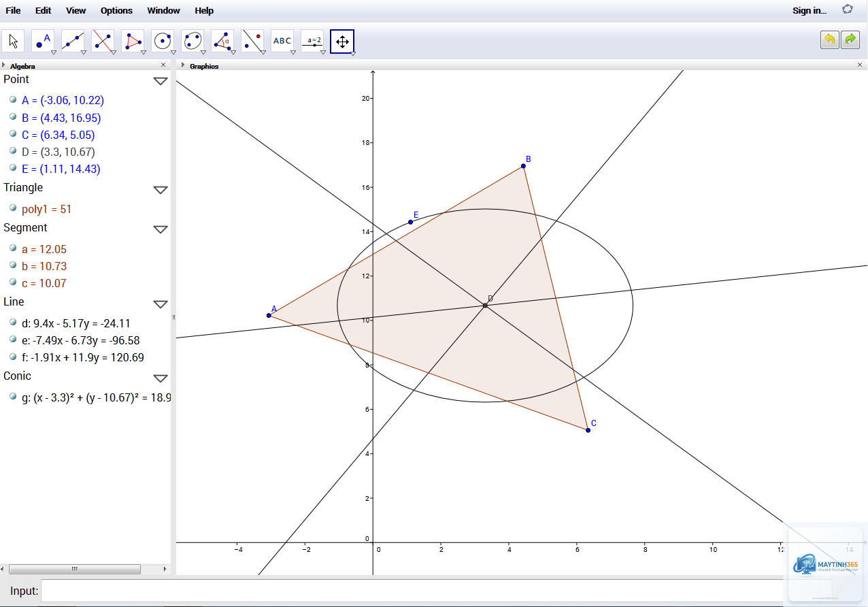Toggle visibility of segment a
The width and height of the screenshot is (868, 607).
13,248
